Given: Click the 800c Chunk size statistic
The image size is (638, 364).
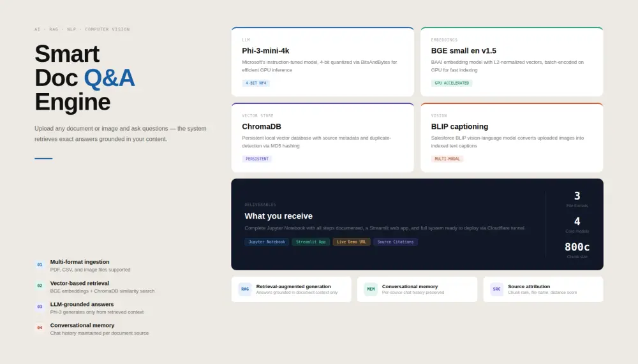Looking at the screenshot, I should pyautogui.click(x=577, y=251).
